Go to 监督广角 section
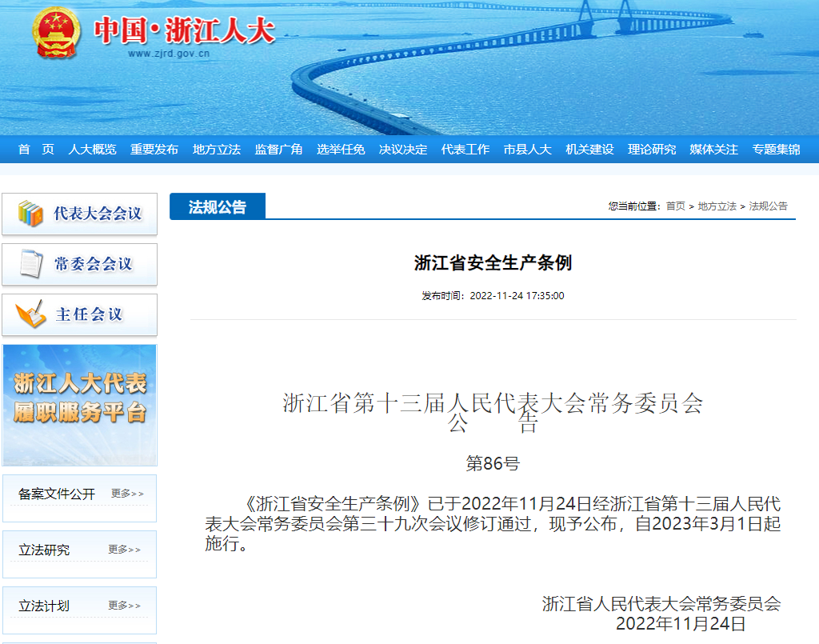 278,150
